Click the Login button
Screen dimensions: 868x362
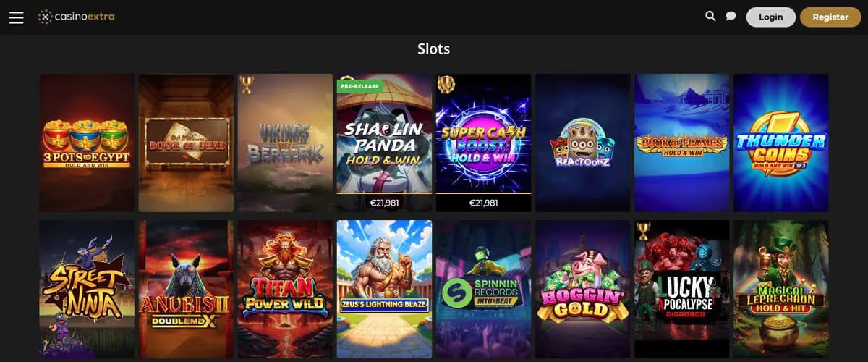point(770,17)
